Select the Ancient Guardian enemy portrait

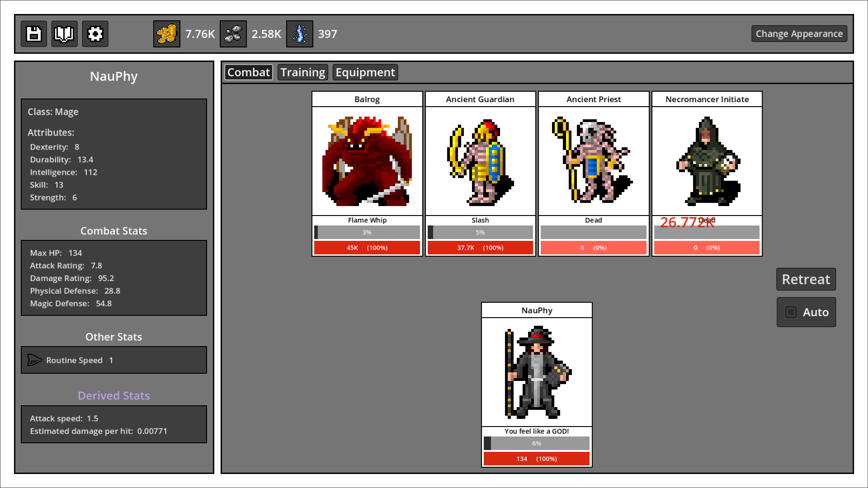point(480,160)
